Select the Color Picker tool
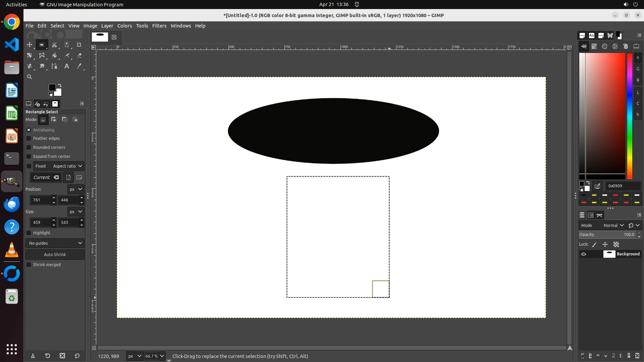This screenshot has height=362, width=644. [x=79, y=66]
